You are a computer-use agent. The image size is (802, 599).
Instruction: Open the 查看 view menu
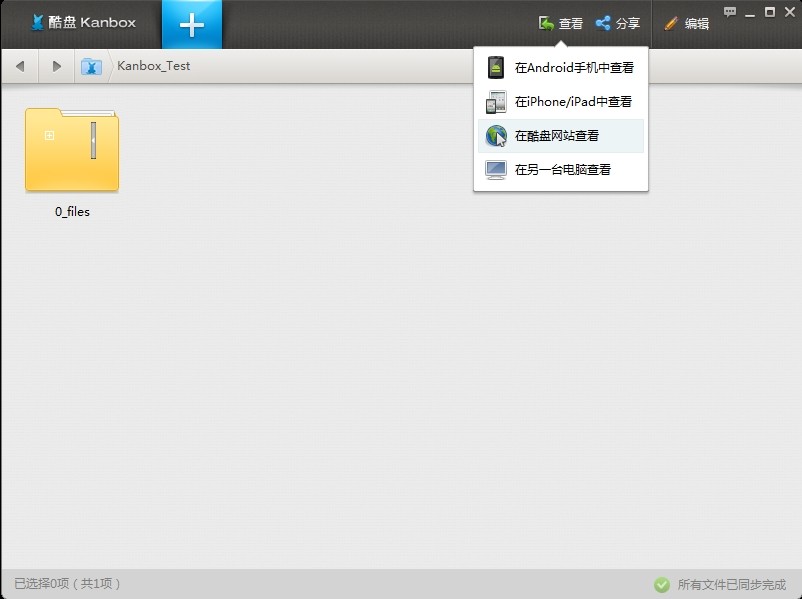(x=561, y=24)
